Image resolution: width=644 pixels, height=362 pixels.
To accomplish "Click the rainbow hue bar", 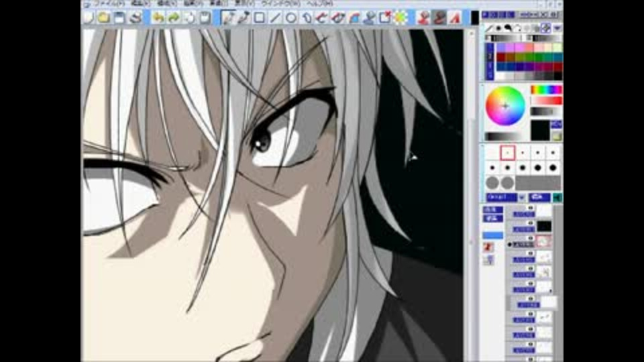I will tap(546, 89).
